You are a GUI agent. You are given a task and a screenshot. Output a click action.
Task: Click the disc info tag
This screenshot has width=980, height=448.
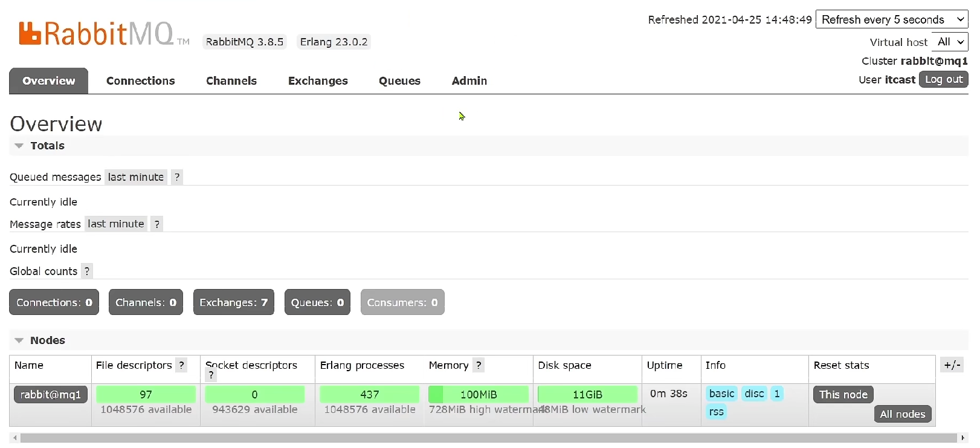(x=754, y=394)
